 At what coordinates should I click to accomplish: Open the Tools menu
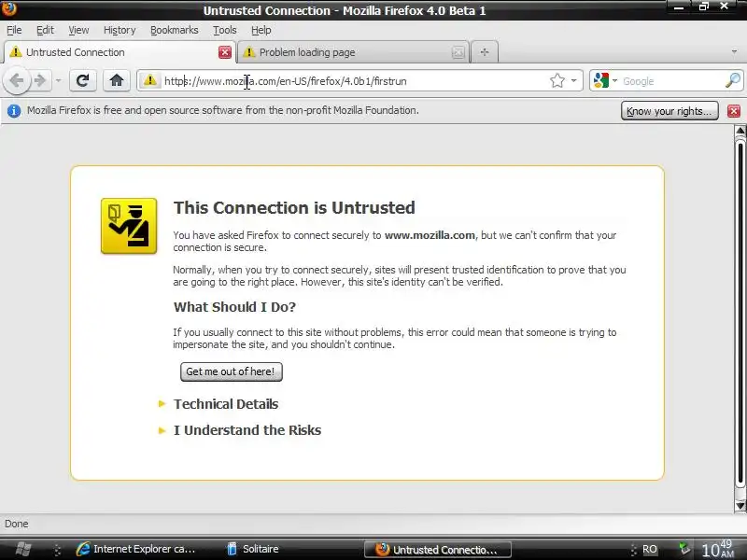click(224, 30)
